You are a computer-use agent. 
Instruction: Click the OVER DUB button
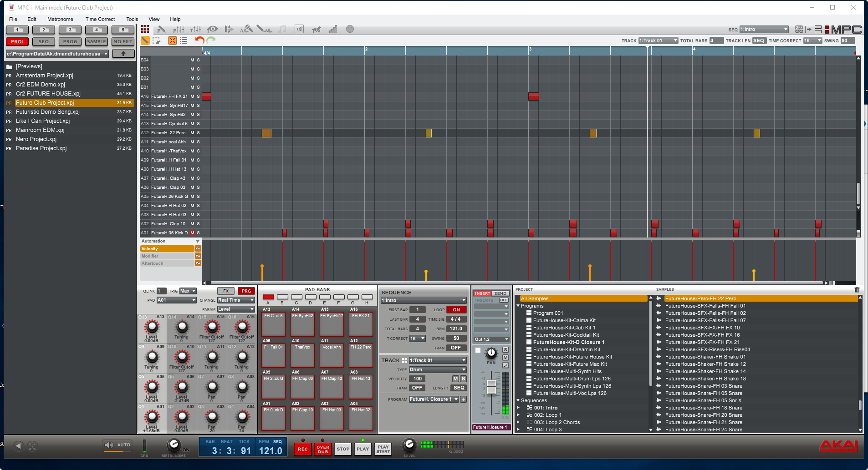coord(323,449)
